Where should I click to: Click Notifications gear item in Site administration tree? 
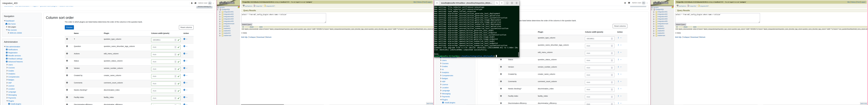(x=12, y=50)
